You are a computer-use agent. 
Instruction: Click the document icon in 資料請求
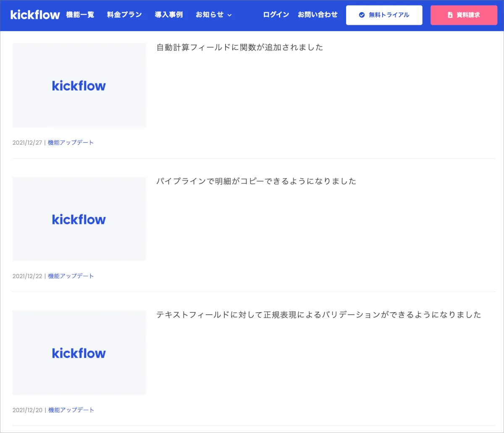pos(450,15)
